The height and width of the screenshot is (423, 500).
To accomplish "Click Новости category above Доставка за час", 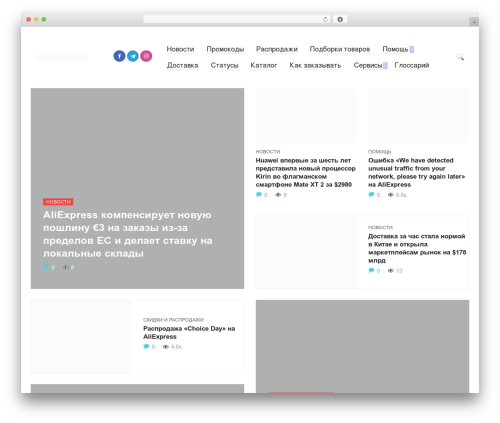I will click(x=380, y=227).
